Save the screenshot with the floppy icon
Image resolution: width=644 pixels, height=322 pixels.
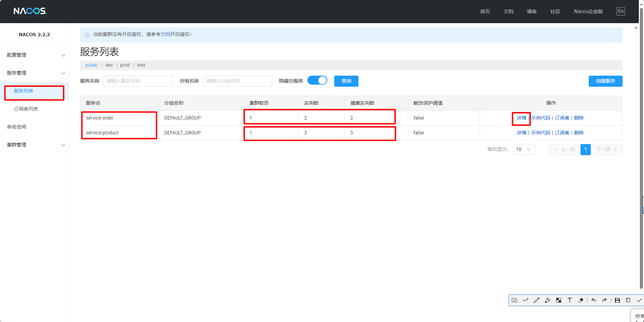point(617,300)
